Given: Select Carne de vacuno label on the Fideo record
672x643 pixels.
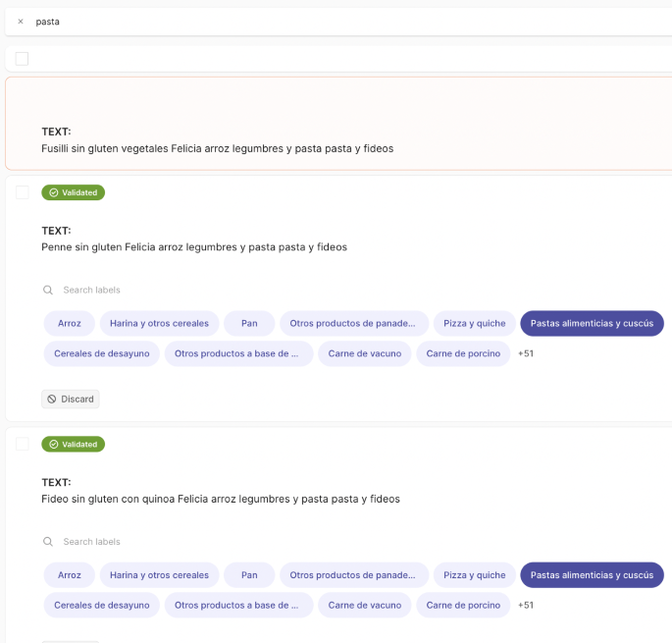Looking at the screenshot, I should click(365, 606).
